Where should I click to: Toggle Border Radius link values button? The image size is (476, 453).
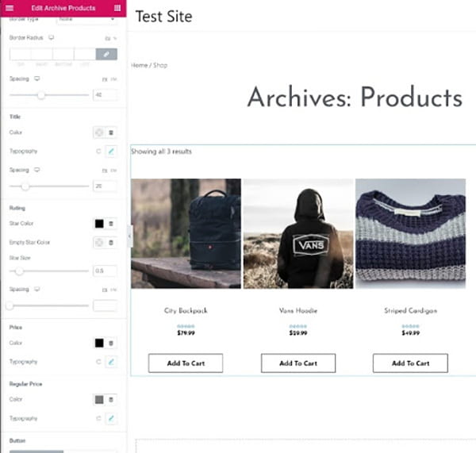tap(106, 54)
